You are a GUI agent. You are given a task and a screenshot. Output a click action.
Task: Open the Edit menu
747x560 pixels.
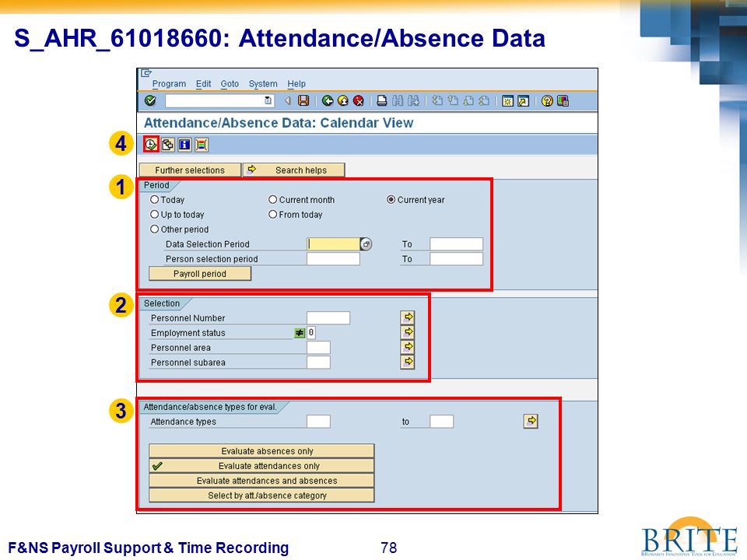(203, 84)
